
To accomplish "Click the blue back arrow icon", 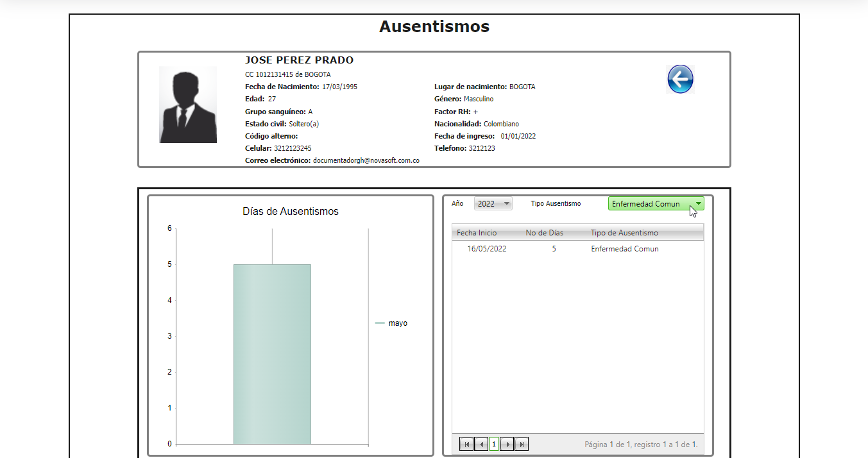I will [x=680, y=78].
